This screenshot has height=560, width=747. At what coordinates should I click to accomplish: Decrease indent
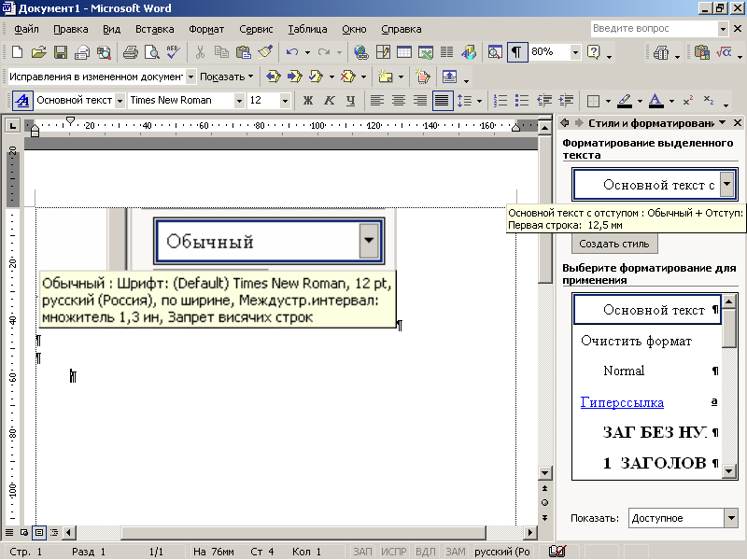tap(544, 101)
